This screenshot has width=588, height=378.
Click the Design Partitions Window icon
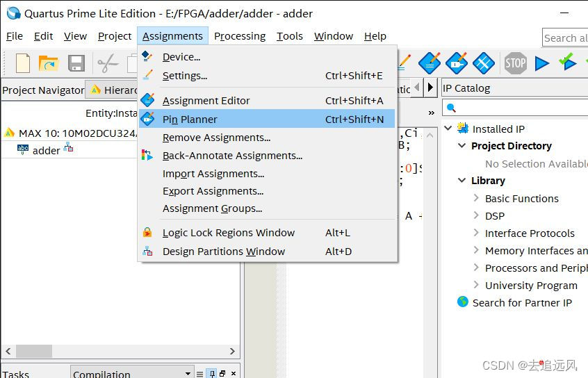pyautogui.click(x=147, y=251)
